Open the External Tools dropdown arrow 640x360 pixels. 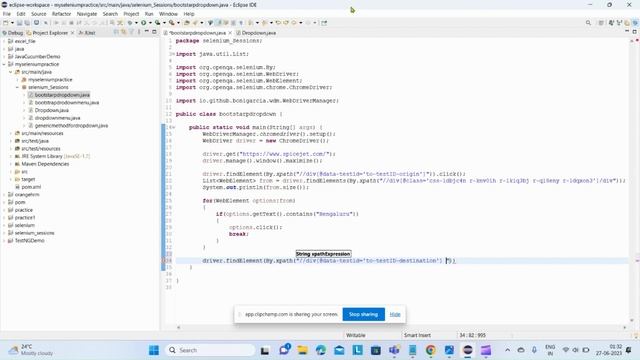tap(178, 23)
